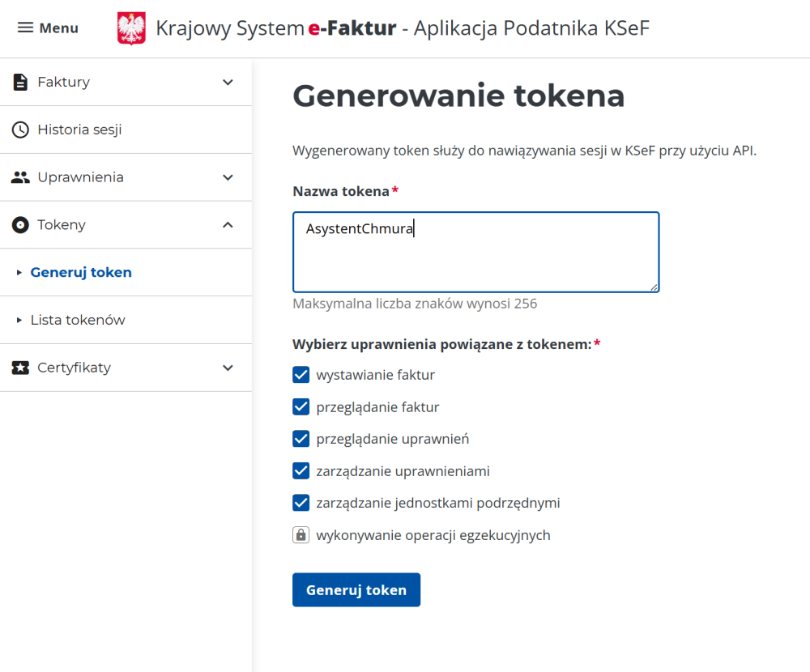Click the lock icon for operacji egzekucyjnych
The width and height of the screenshot is (810, 672).
point(301,535)
